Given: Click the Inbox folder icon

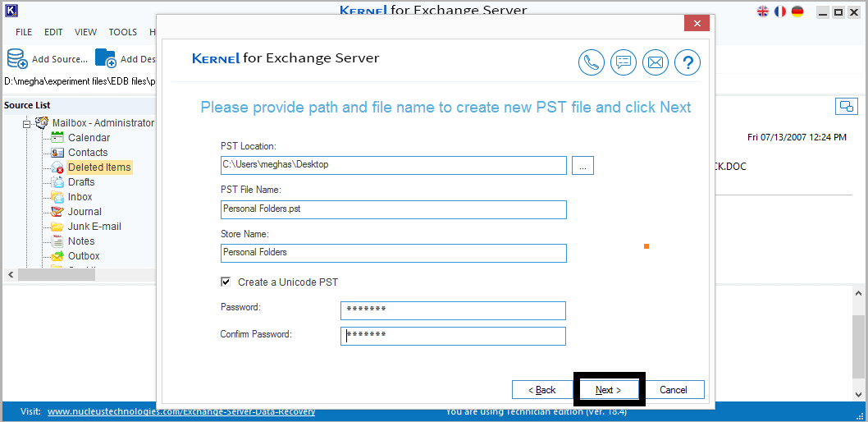Looking at the screenshot, I should pos(57,196).
